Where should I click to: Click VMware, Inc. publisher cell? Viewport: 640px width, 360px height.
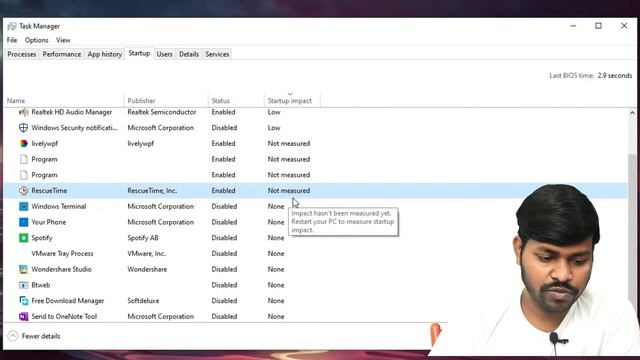pyautogui.click(x=147, y=253)
